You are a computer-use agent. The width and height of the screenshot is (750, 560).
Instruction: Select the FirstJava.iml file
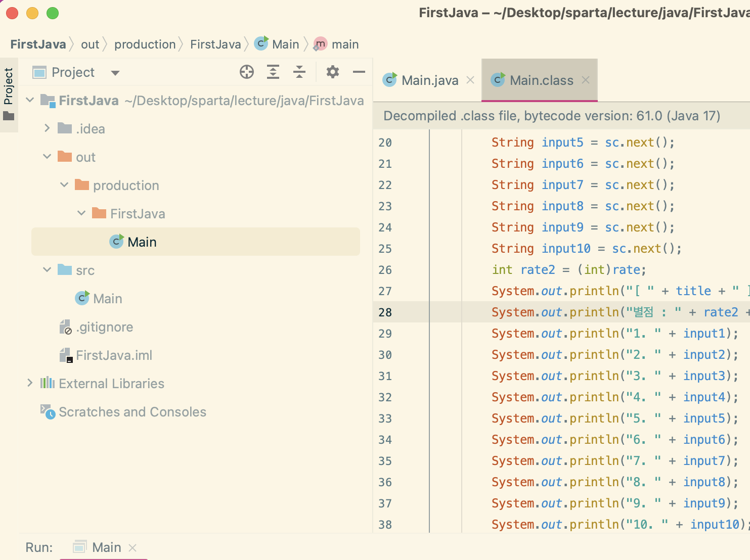[x=114, y=355]
